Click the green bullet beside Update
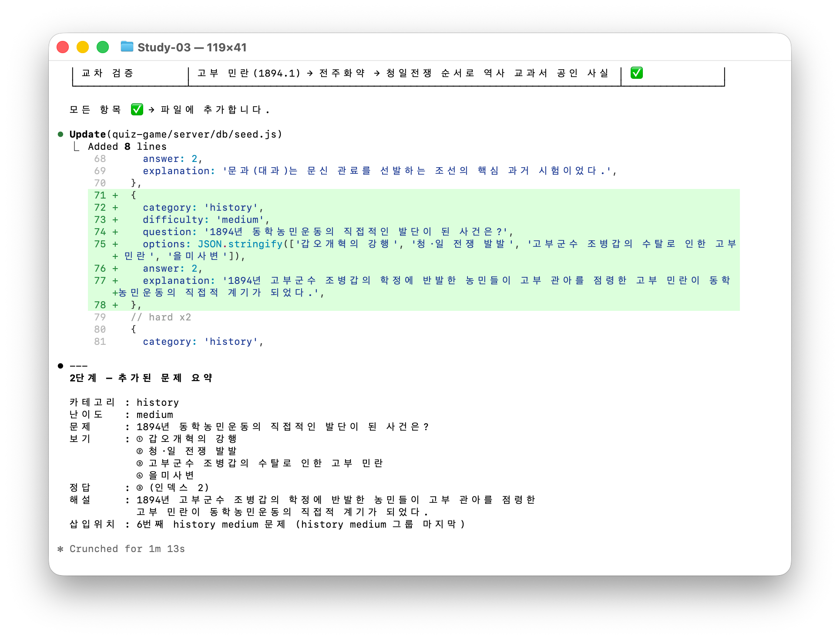Viewport: 840px width, 640px height. click(60, 134)
